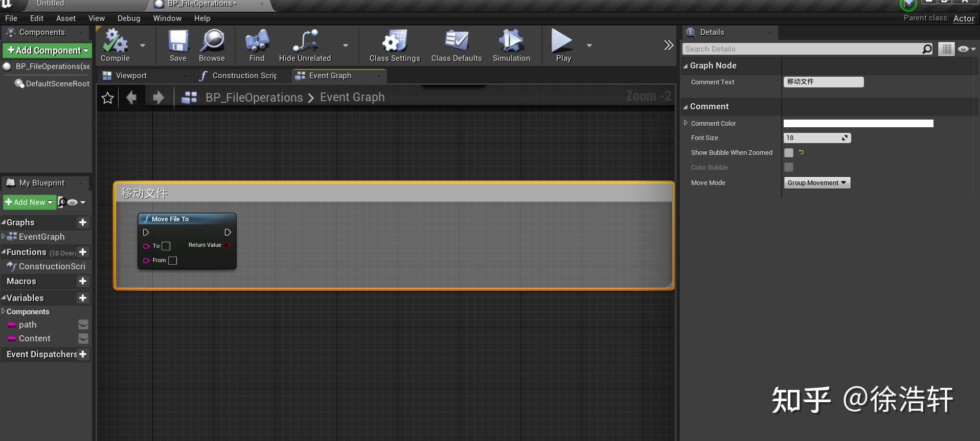Collapse the Graph Node section
This screenshot has height=441, width=980.
point(686,66)
